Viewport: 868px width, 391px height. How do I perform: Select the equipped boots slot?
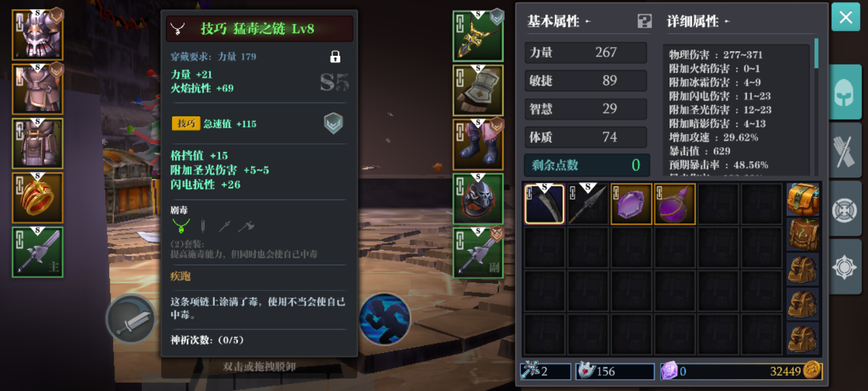pos(478,144)
